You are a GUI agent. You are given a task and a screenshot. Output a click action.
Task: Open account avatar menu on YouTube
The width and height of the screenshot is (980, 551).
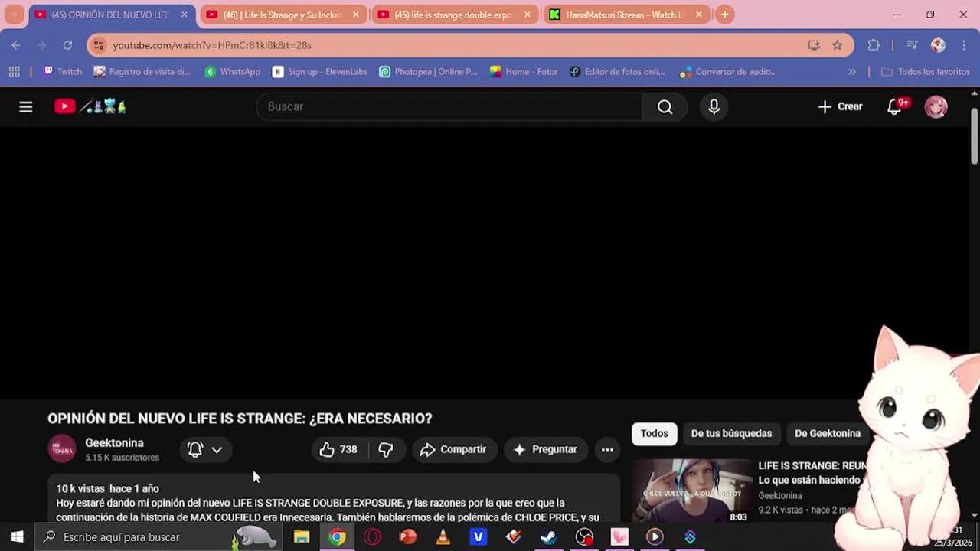coord(936,107)
